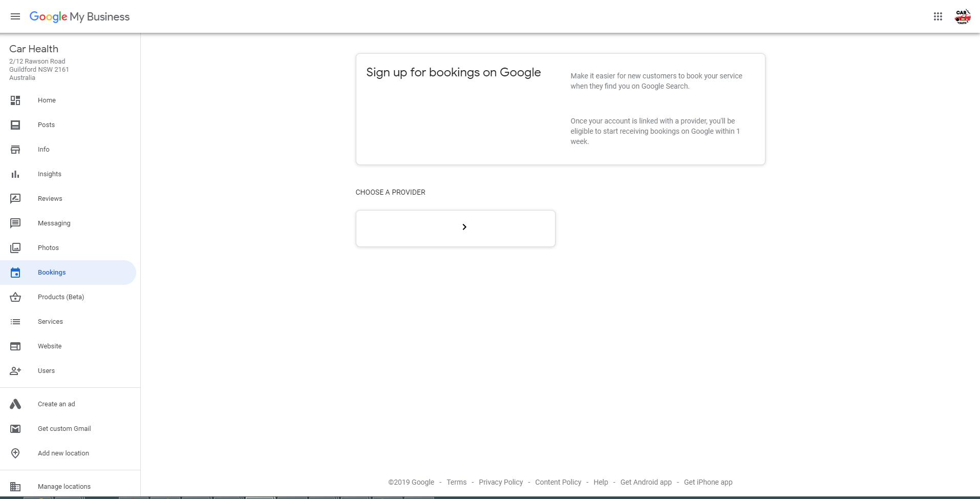Click the Insights bar chart icon

(15, 174)
